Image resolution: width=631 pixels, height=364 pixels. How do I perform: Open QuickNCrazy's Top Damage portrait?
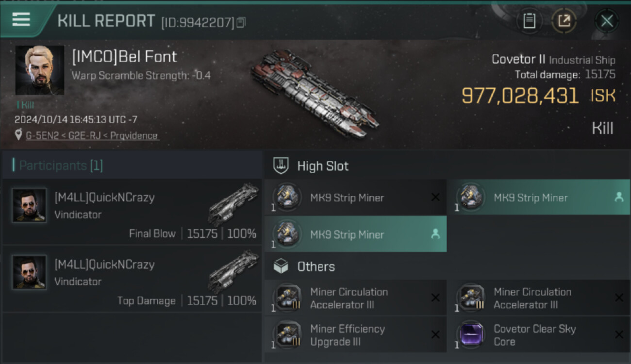(x=29, y=272)
